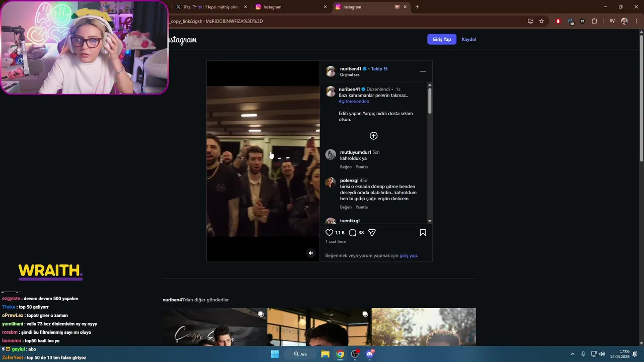
Task: Show hidden system tray icons
Action: (x=572, y=354)
